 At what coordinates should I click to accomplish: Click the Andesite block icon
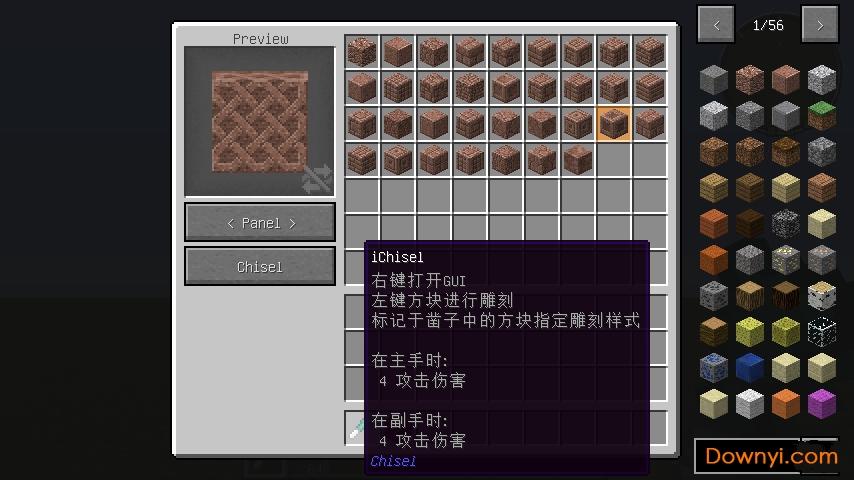click(749, 116)
